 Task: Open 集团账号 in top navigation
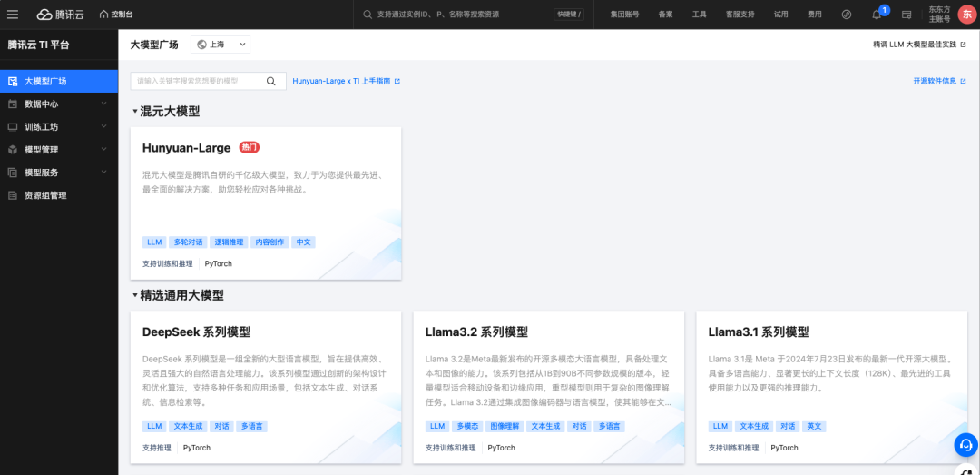point(624,15)
